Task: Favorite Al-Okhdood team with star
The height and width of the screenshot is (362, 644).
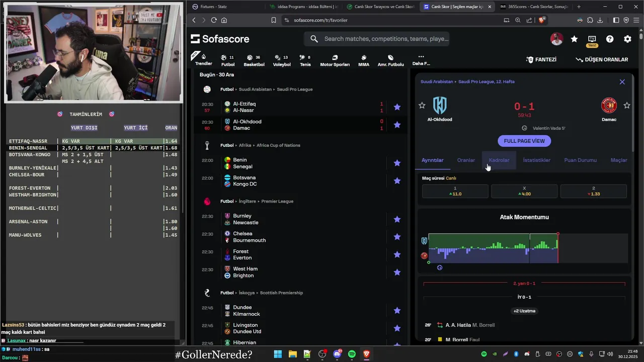Action: (x=422, y=106)
